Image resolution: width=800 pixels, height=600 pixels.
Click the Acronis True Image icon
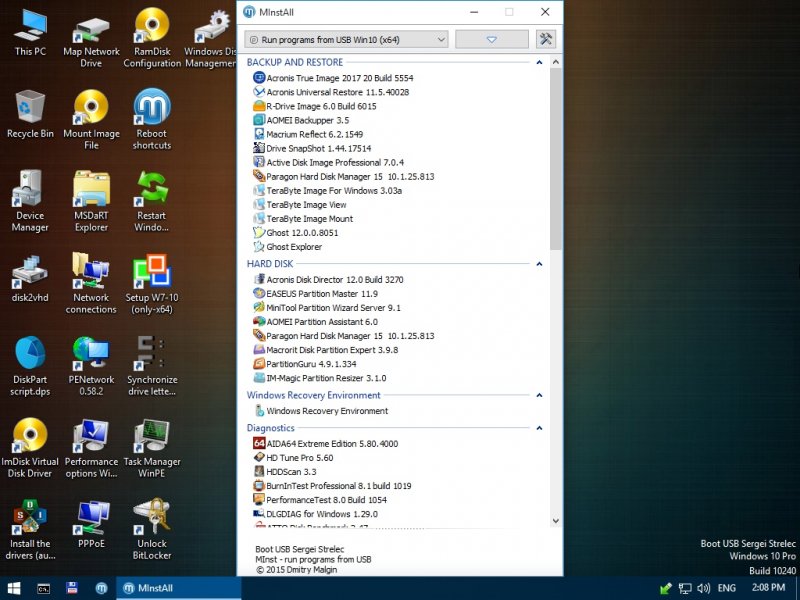coord(259,78)
